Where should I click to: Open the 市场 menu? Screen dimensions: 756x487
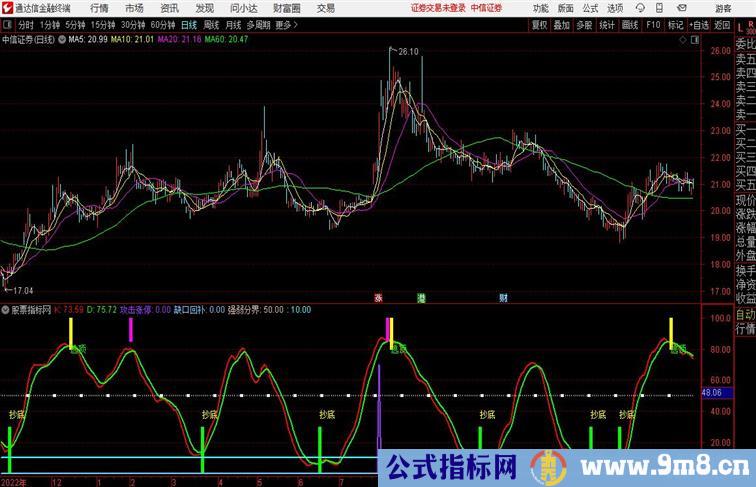tap(134, 8)
